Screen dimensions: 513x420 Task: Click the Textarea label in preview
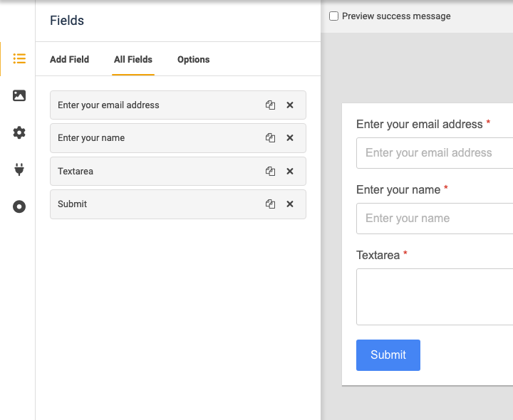click(x=378, y=255)
